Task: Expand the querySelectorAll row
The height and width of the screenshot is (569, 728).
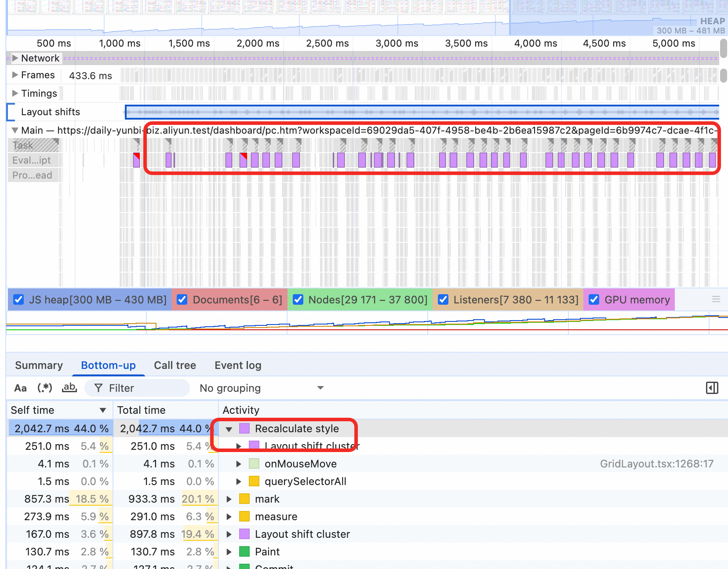Action: click(238, 481)
